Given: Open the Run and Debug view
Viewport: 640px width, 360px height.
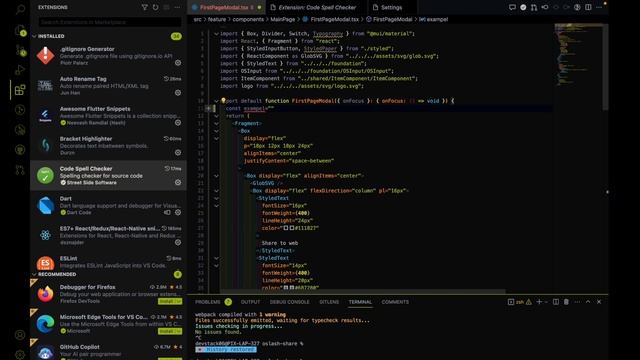Looking at the screenshot, I should pos(20,70).
